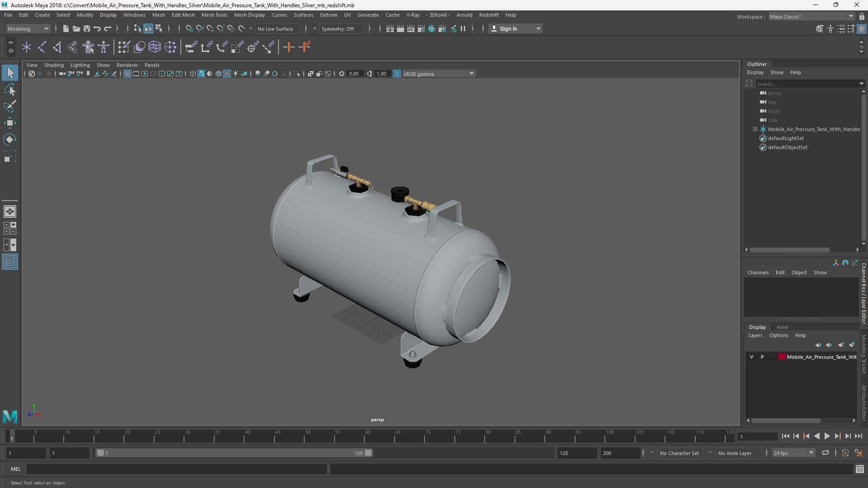Image resolution: width=868 pixels, height=488 pixels.
Task: Toggle use all lights in viewport
Action: click(236, 74)
